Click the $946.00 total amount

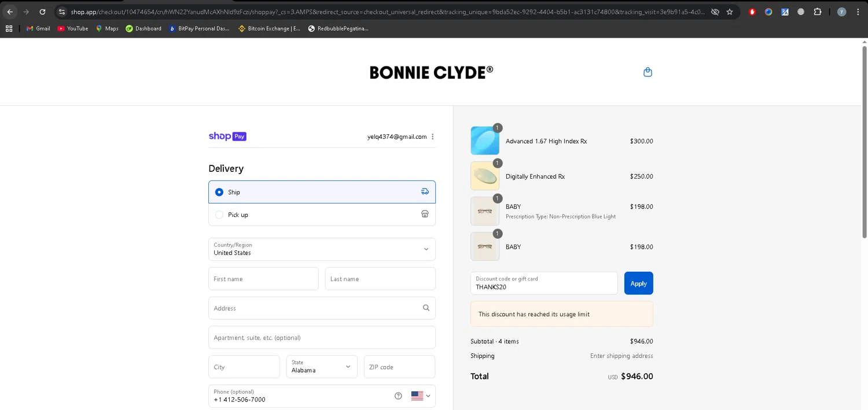click(637, 376)
